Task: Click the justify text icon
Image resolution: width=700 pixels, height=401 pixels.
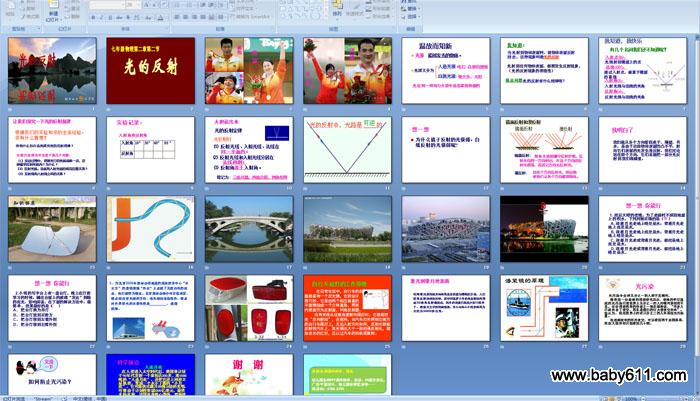Action: (x=203, y=17)
